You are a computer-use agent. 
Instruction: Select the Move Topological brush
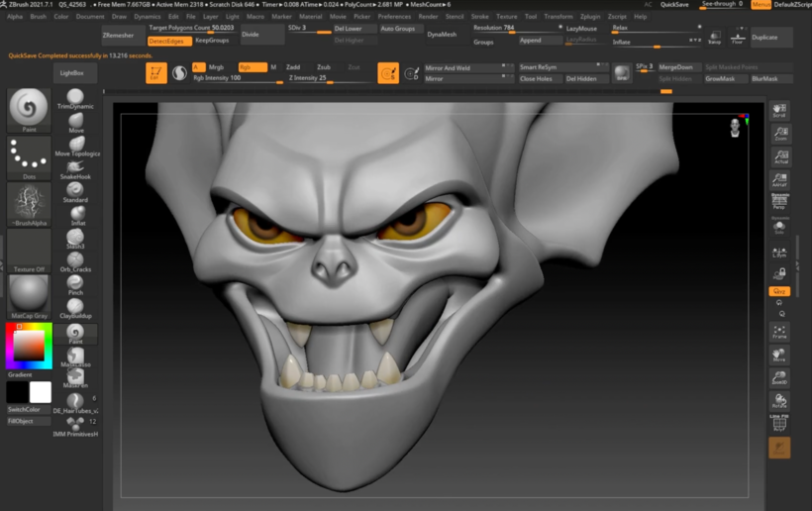click(76, 146)
